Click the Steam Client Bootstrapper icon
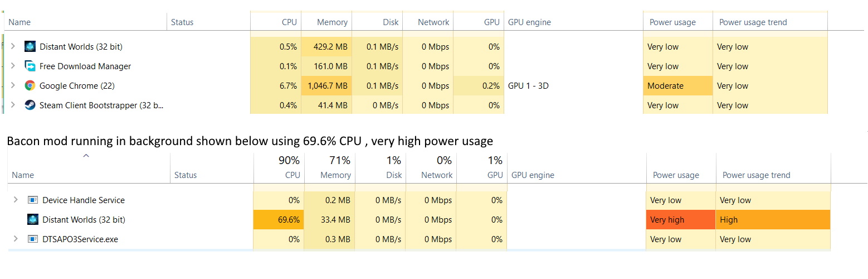This screenshot has width=868, height=279. point(30,105)
